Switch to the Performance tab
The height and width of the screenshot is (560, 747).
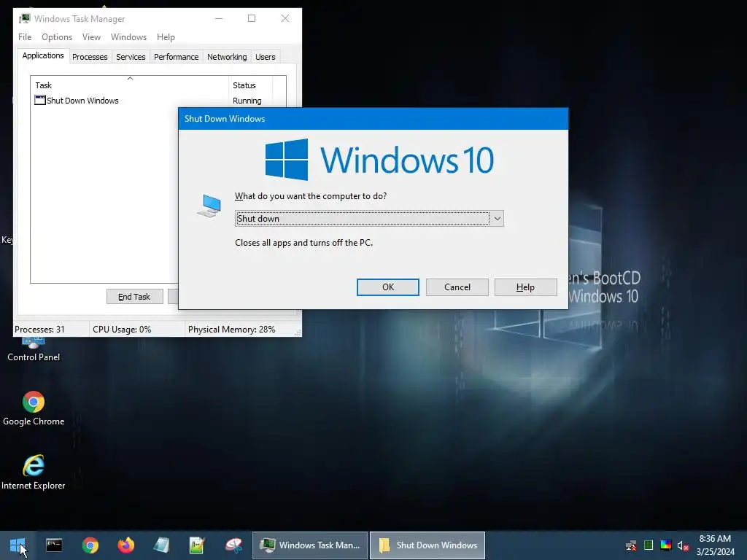(176, 57)
